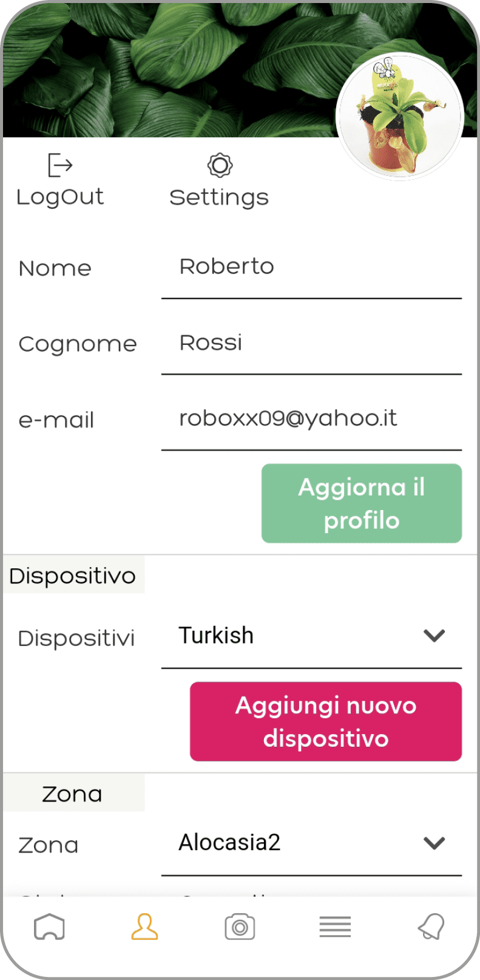This screenshot has height=980, width=480.
Task: Expand the Zona Alocasia2 dropdown
Action: [x=311, y=843]
